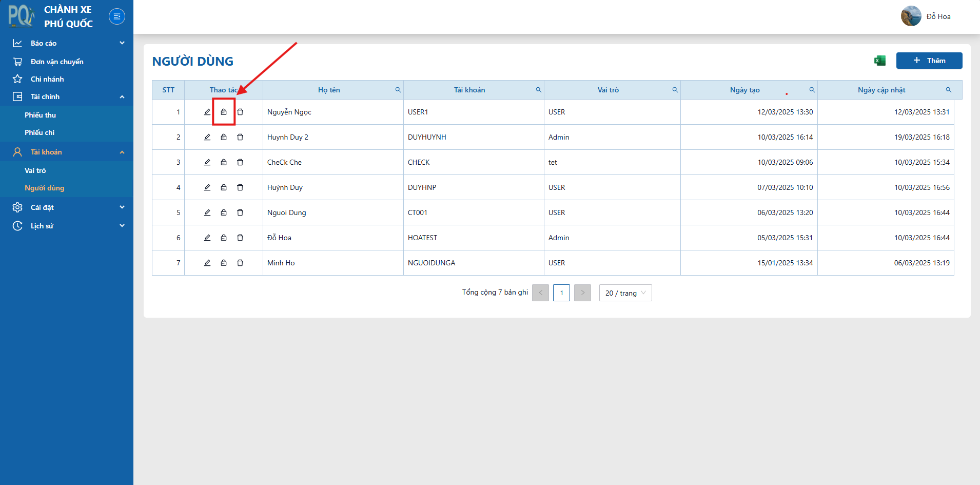980x485 pixels.
Task: Expand the Lịch sử menu
Action: point(67,226)
